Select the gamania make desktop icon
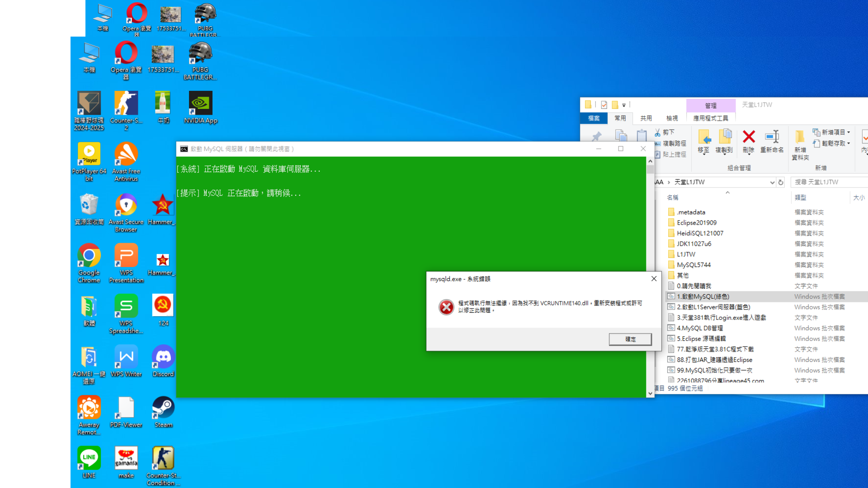This screenshot has height=488, width=868. click(126, 463)
